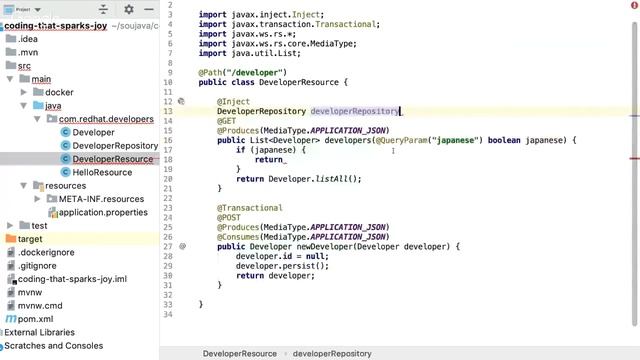
Task: Click the .dockerignore file icon
Action: (x=11, y=252)
